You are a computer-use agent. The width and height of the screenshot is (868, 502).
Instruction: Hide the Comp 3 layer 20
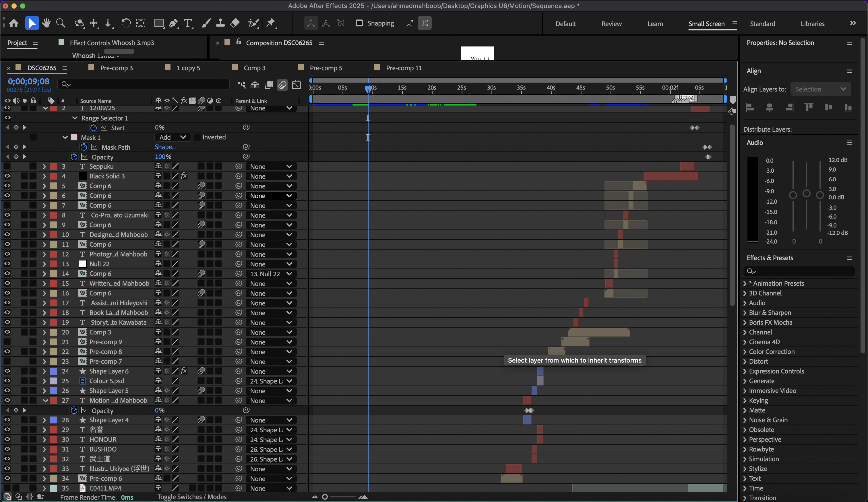tap(7, 332)
